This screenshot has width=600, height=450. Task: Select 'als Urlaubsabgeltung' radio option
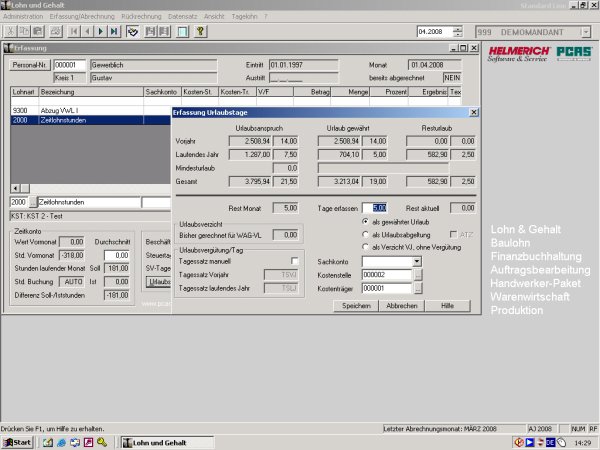(364, 233)
